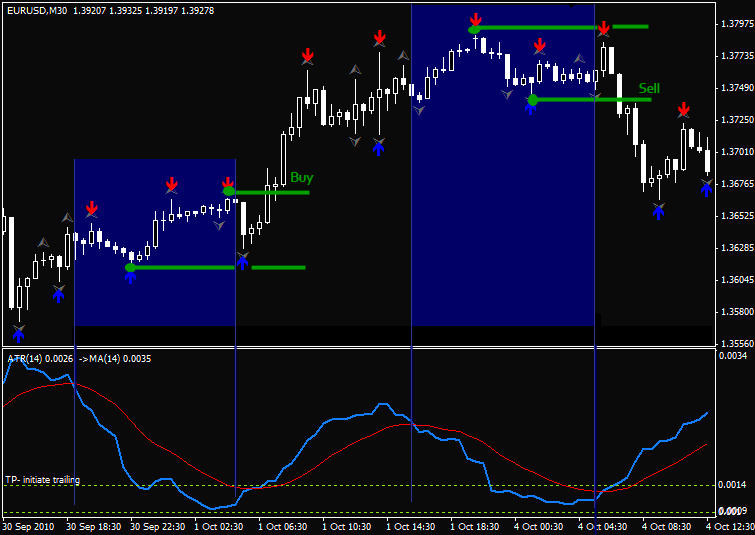Viewport: 755px width, 535px height.
Task: Click the 1.35800 price axis label
Action: (x=736, y=312)
